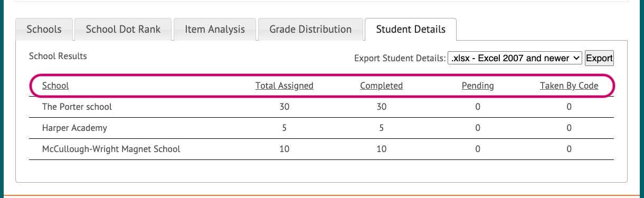
Task: Select McCullough-Wright Magnet School row
Action: click(321, 149)
